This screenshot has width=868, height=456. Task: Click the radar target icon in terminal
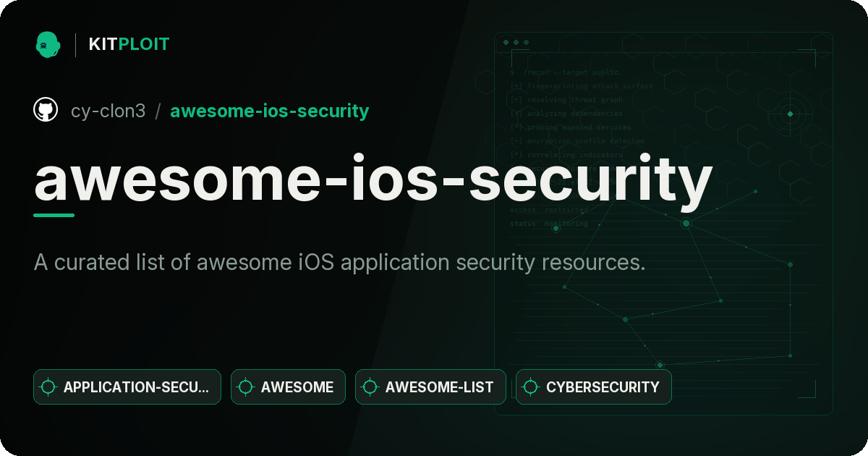790,114
